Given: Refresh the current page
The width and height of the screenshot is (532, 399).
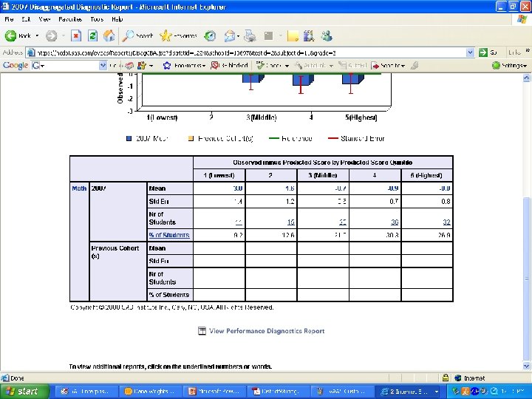Looking at the screenshot, I should pos(92,35).
